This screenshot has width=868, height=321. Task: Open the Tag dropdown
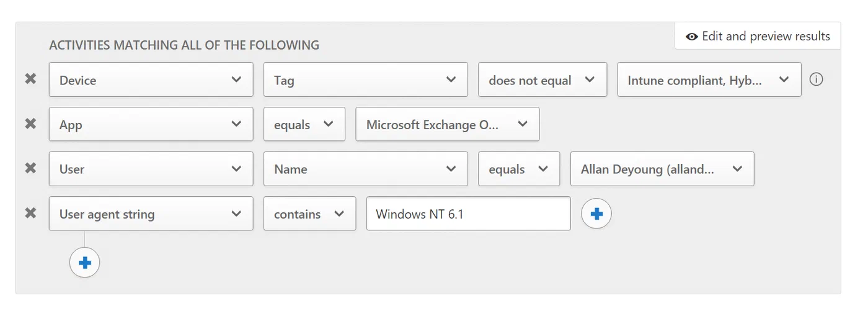point(366,79)
